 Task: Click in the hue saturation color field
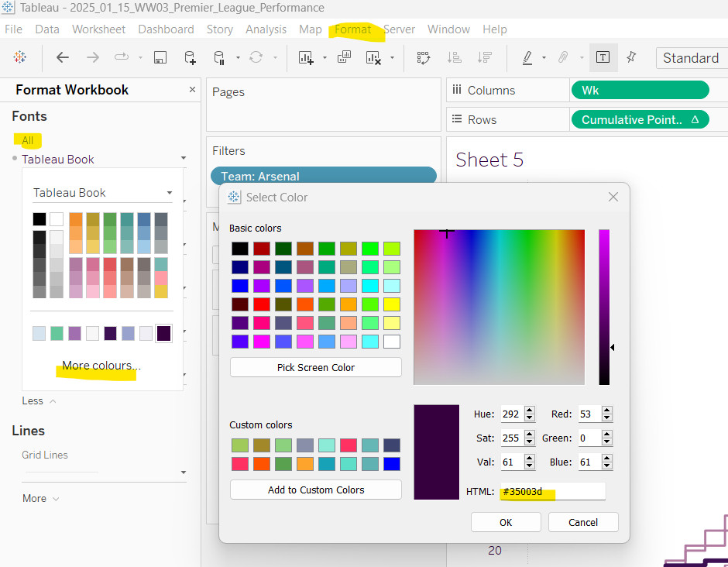(499, 307)
